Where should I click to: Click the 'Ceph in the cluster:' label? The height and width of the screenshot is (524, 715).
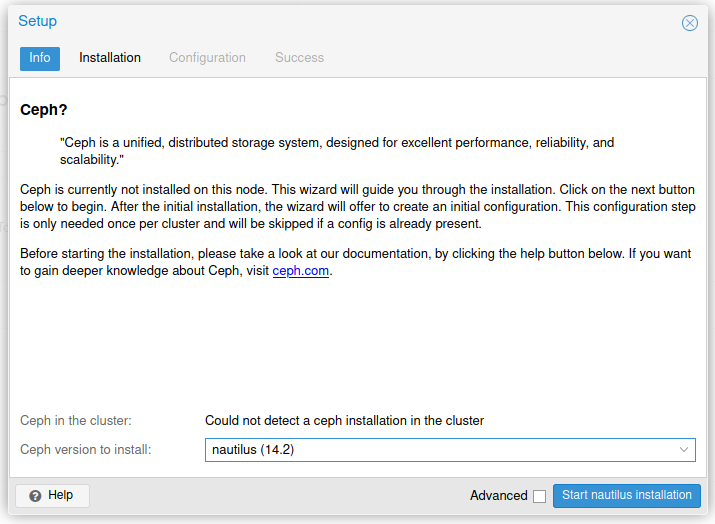pos(76,420)
